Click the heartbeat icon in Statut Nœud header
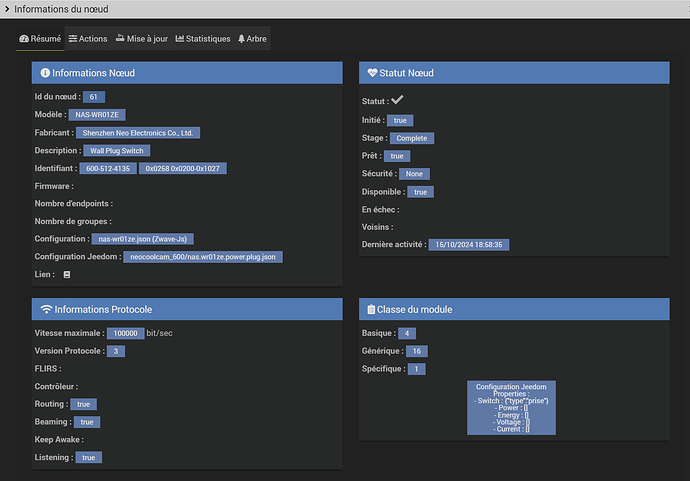The image size is (690, 481). coord(372,73)
